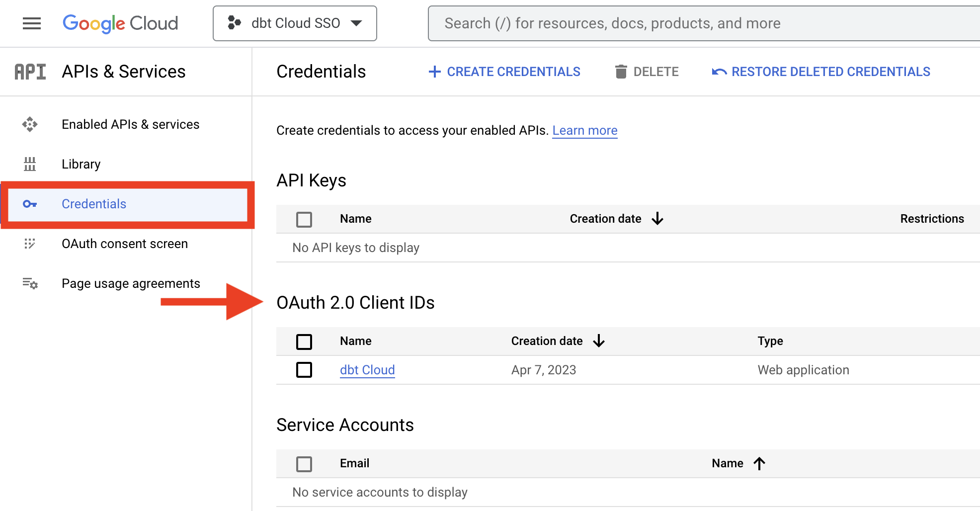Click RESTORE DELETED CREDENTIALS

coord(821,71)
